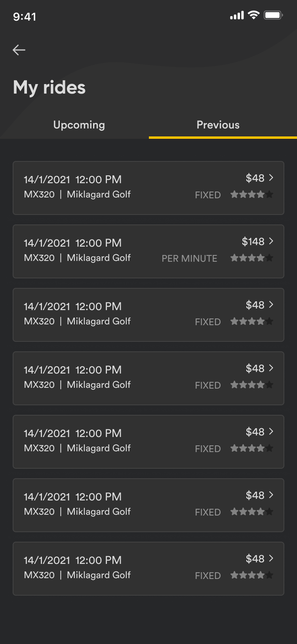This screenshot has width=297, height=644.
Task: Select the Previous tab
Action: [x=218, y=125]
